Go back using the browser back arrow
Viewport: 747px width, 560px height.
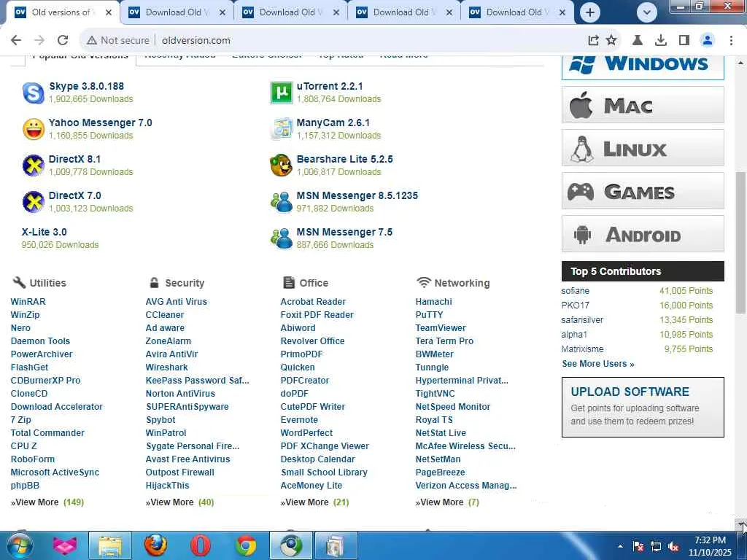point(16,41)
